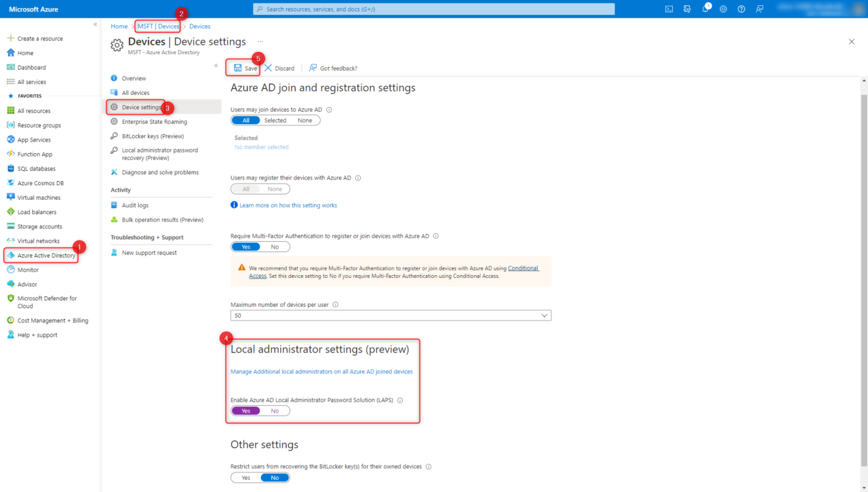
Task: Open Azure Active Directory from sidebar
Action: [x=46, y=255]
